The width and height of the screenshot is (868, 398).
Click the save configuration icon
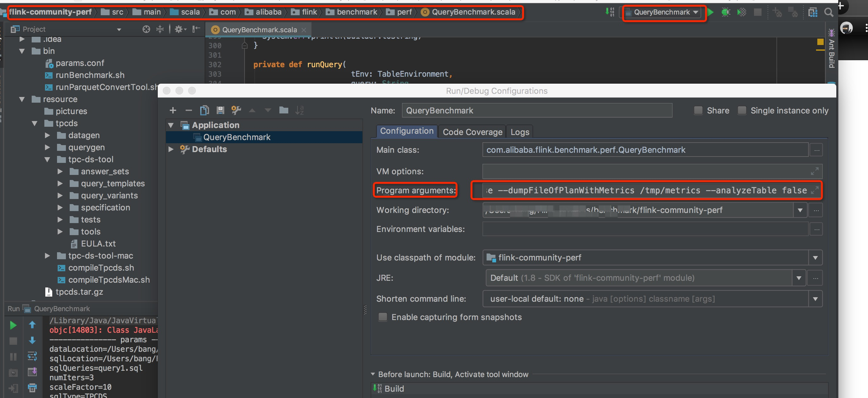click(220, 110)
